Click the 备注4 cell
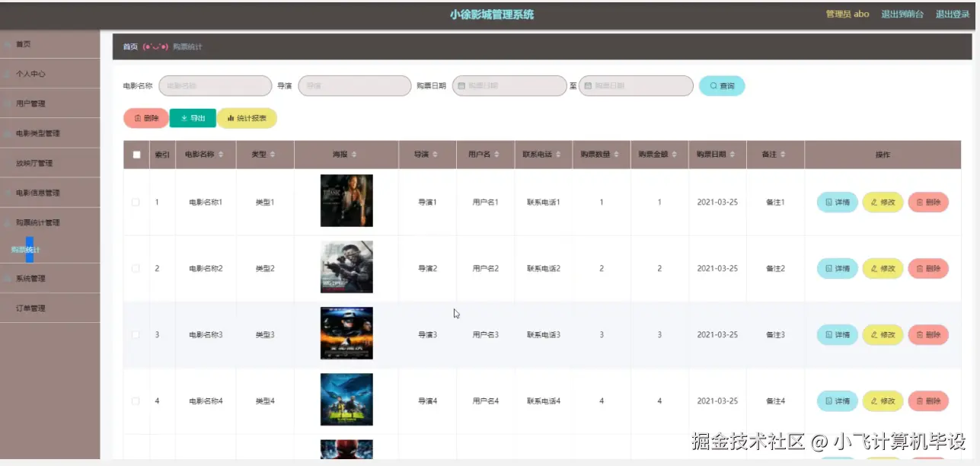 pyautogui.click(x=775, y=401)
